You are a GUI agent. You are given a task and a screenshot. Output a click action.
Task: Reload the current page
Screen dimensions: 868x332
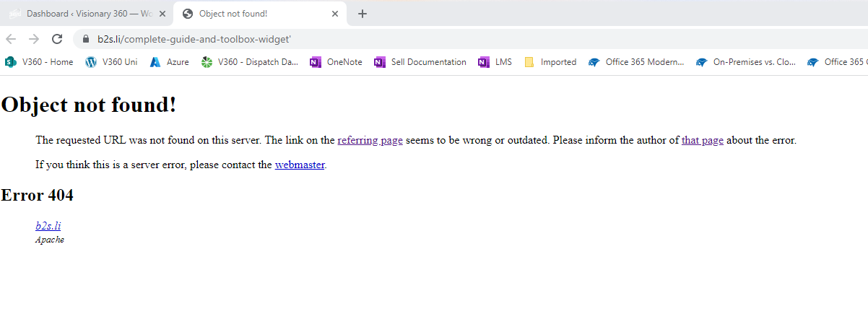pyautogui.click(x=57, y=39)
